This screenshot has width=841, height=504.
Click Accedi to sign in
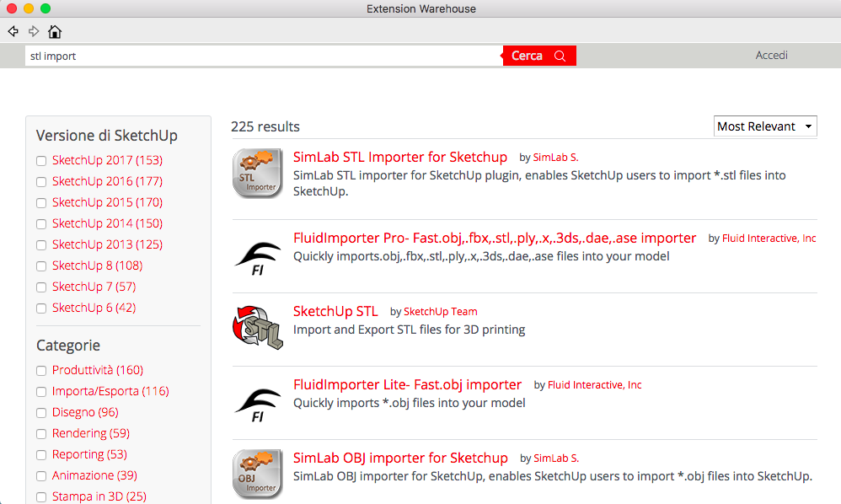pos(771,56)
